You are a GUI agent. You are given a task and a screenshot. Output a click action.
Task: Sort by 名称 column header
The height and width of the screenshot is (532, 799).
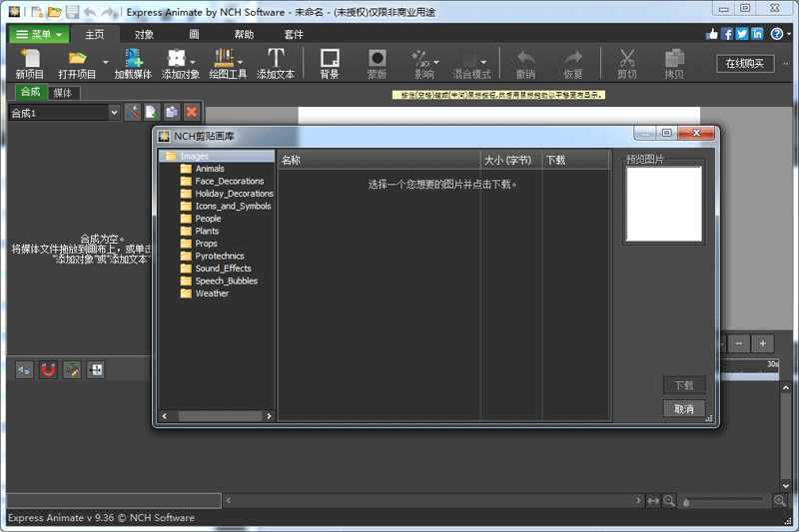pos(379,160)
